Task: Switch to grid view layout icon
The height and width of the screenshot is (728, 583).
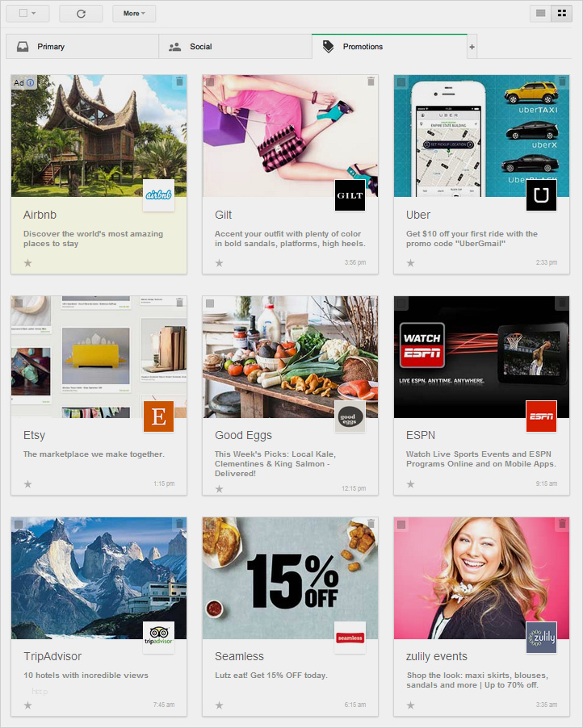Action: click(x=562, y=13)
